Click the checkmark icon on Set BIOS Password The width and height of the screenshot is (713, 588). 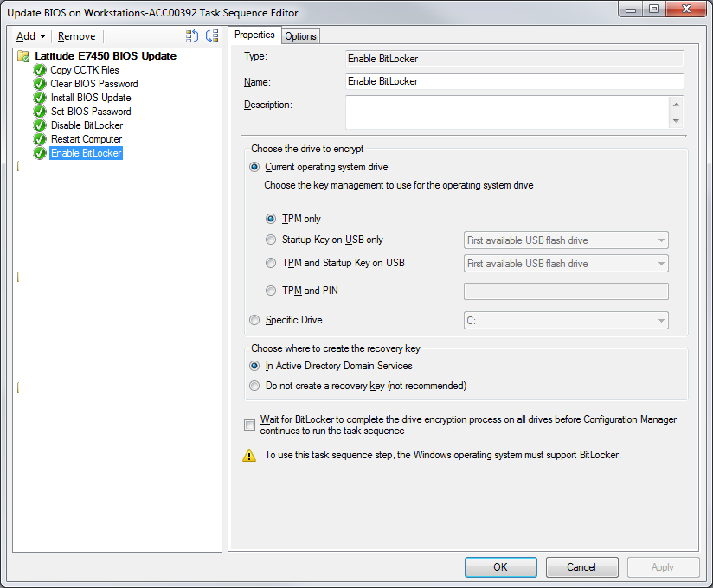point(39,112)
